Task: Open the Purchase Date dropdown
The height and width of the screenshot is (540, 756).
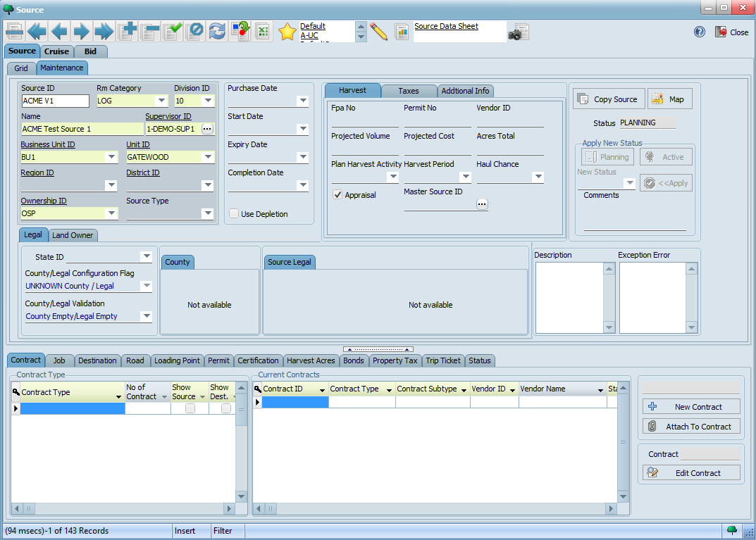Action: click(x=303, y=101)
